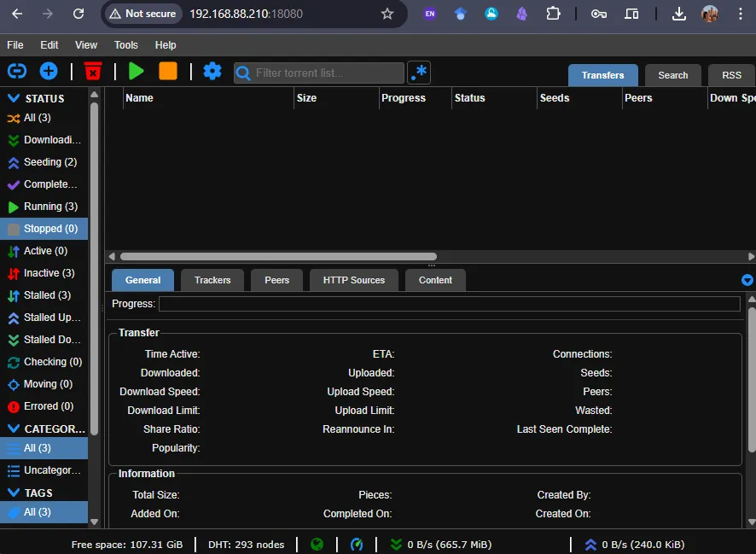The image size is (756, 554).
Task: Switch to the Transfers tab
Action: (x=602, y=75)
